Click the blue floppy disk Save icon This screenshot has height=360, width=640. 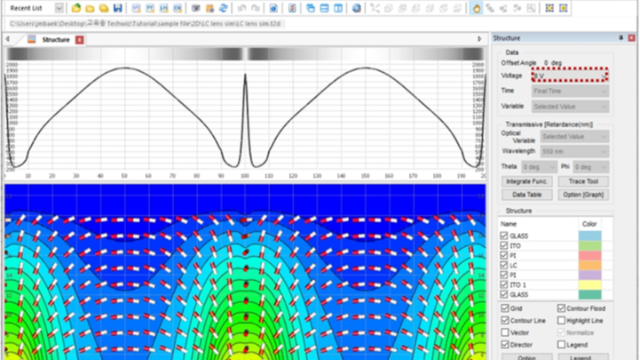click(x=118, y=8)
